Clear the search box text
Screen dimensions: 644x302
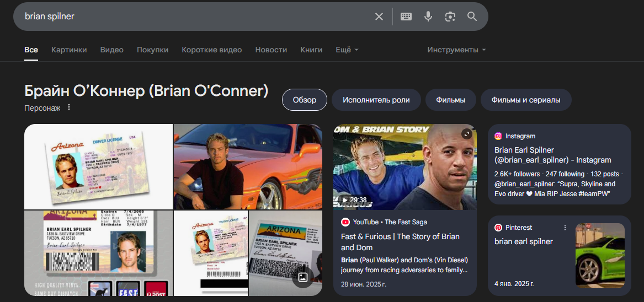coord(379,17)
